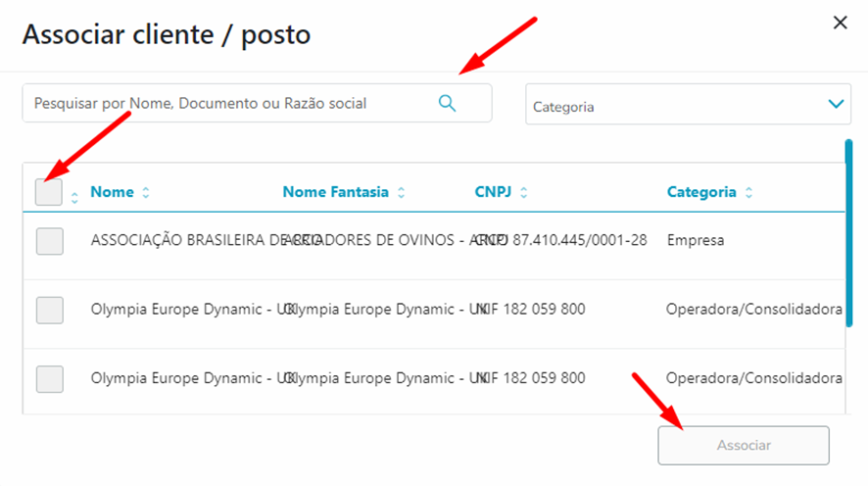868x486 pixels.
Task: Select the CNPJ 87.410.445/0001-28 cell
Action: [x=560, y=240]
